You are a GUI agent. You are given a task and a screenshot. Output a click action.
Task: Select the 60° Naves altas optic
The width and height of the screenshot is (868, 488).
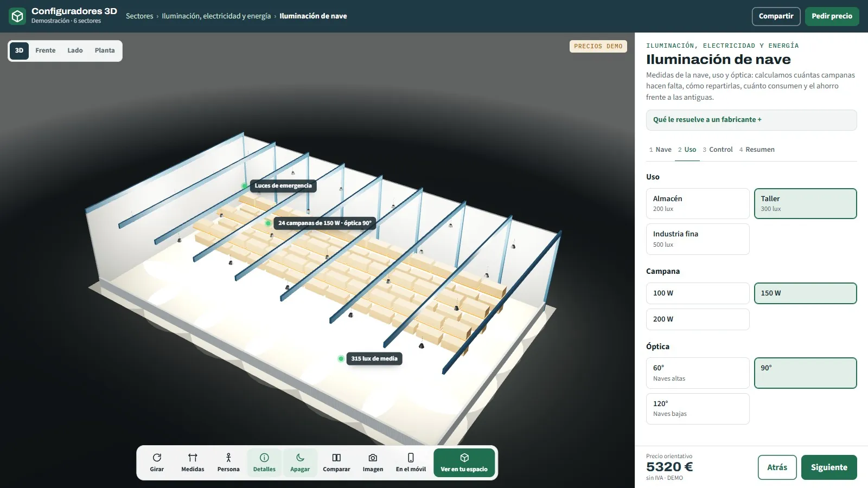[x=698, y=373]
